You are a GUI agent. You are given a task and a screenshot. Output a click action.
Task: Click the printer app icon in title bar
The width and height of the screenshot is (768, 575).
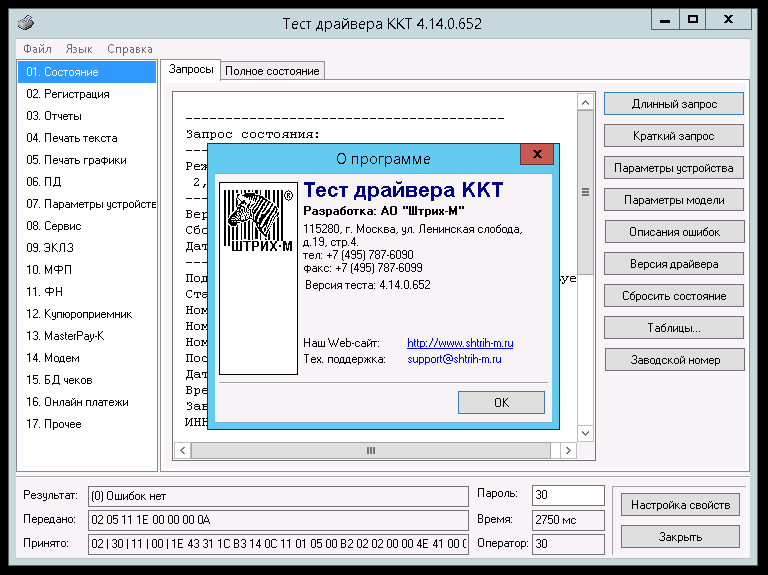tap(25, 23)
